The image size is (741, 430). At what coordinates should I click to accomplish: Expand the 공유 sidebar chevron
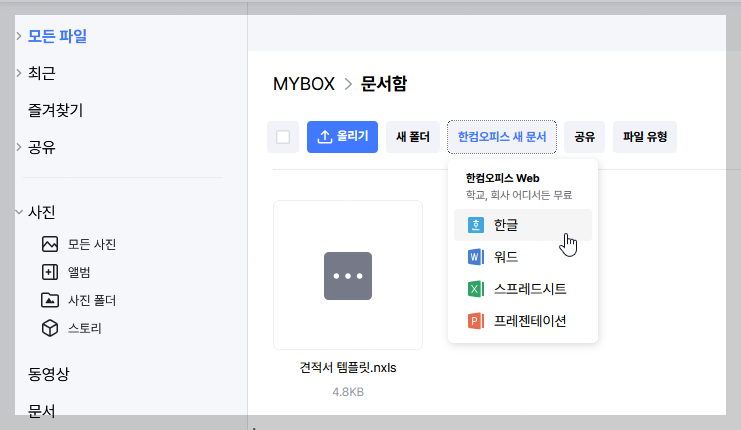point(19,147)
